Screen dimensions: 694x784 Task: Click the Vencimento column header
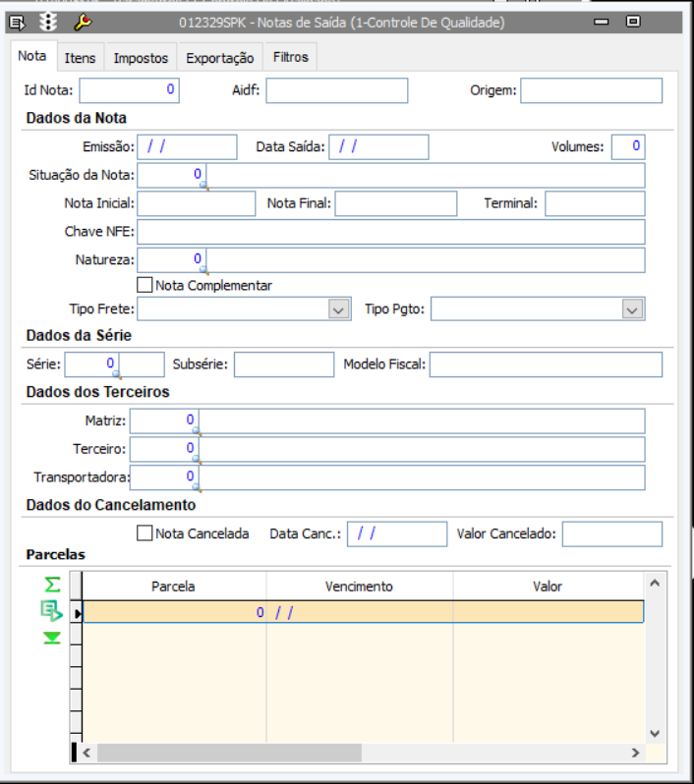click(x=359, y=586)
